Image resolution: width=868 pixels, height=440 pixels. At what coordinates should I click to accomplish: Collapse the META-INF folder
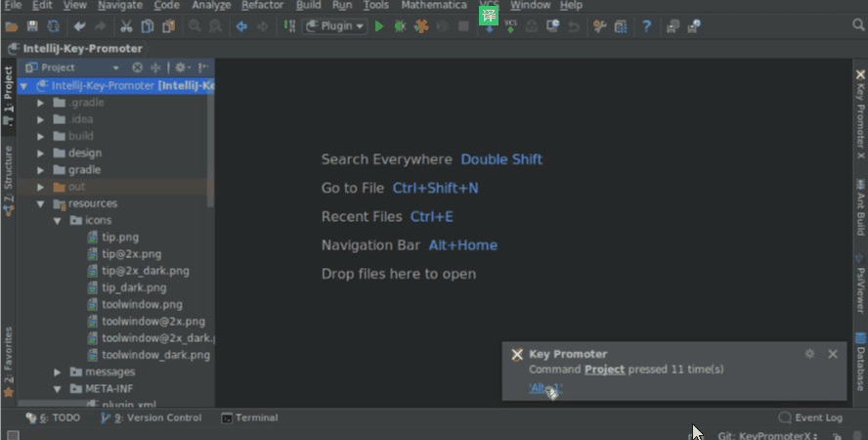pos(57,389)
